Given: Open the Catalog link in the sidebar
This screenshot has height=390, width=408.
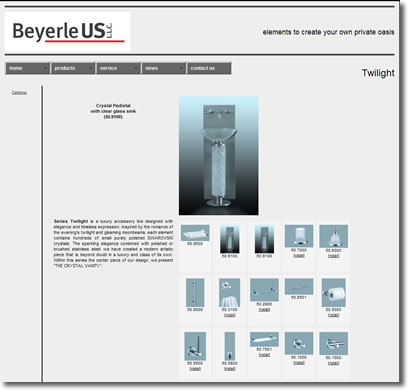Looking at the screenshot, I should [19, 93].
